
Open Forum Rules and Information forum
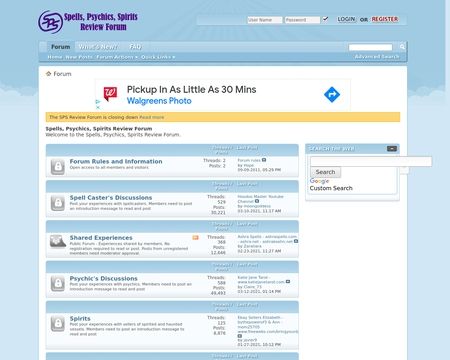click(116, 161)
